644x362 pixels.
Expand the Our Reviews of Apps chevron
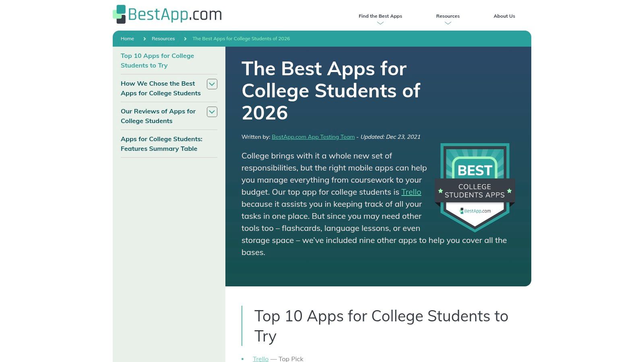212,112
